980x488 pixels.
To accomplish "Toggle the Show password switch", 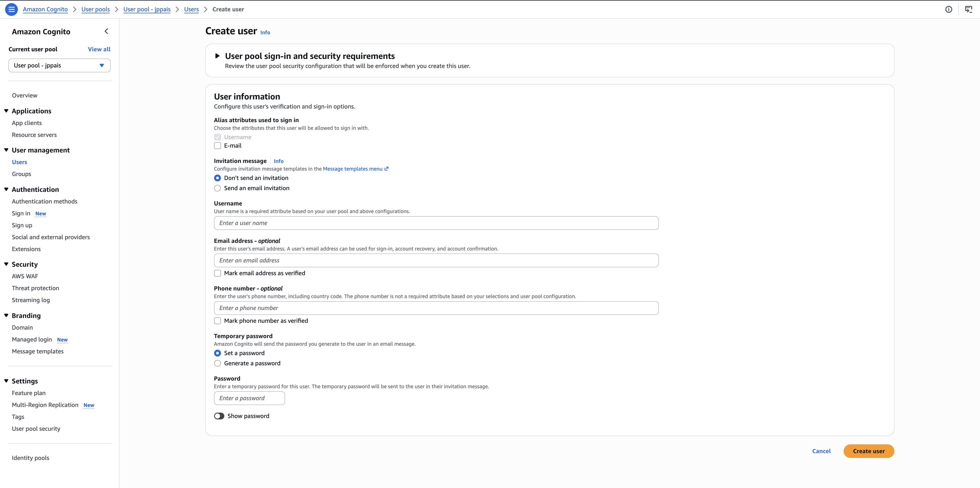I will point(219,416).
